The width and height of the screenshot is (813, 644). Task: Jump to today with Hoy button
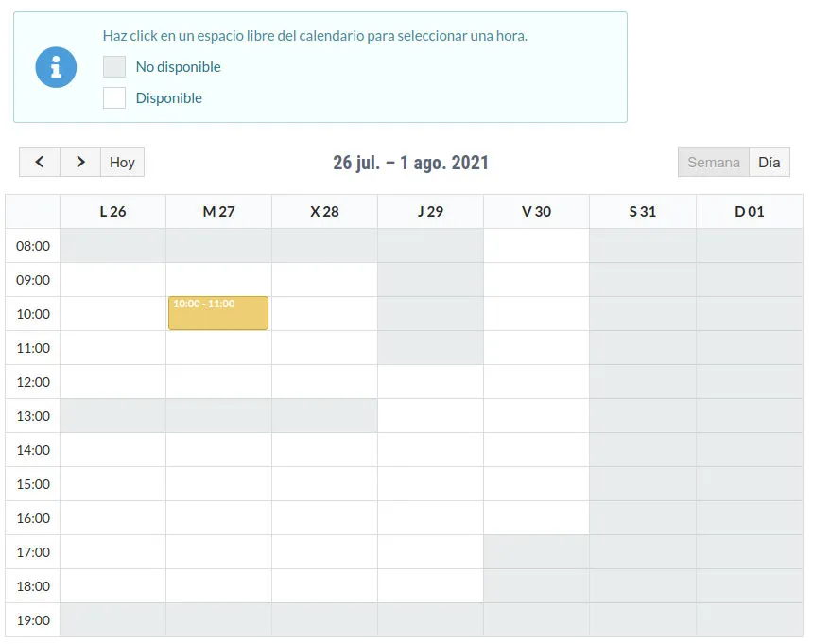(122, 162)
